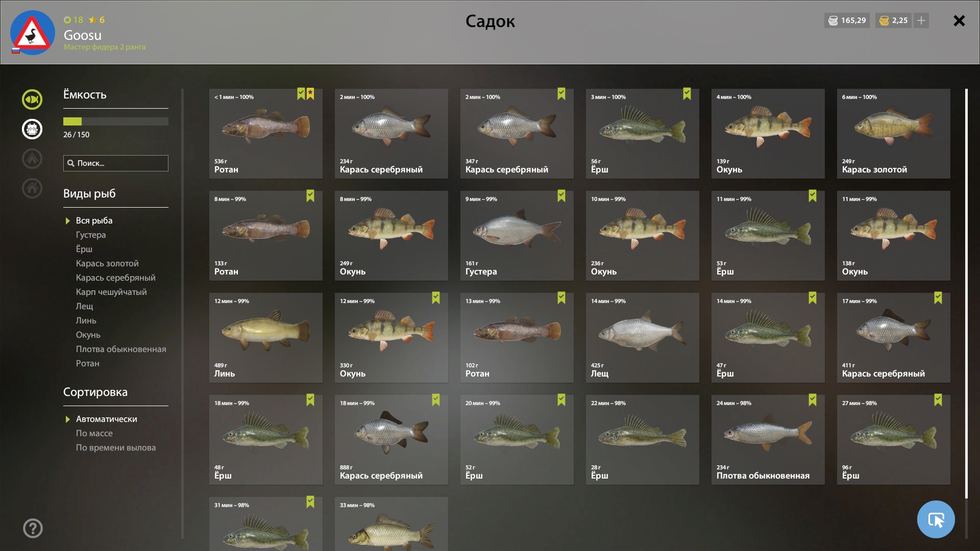The image size is (980, 551).
Task: Click the keepnet capacity progress bar
Action: 116,121
